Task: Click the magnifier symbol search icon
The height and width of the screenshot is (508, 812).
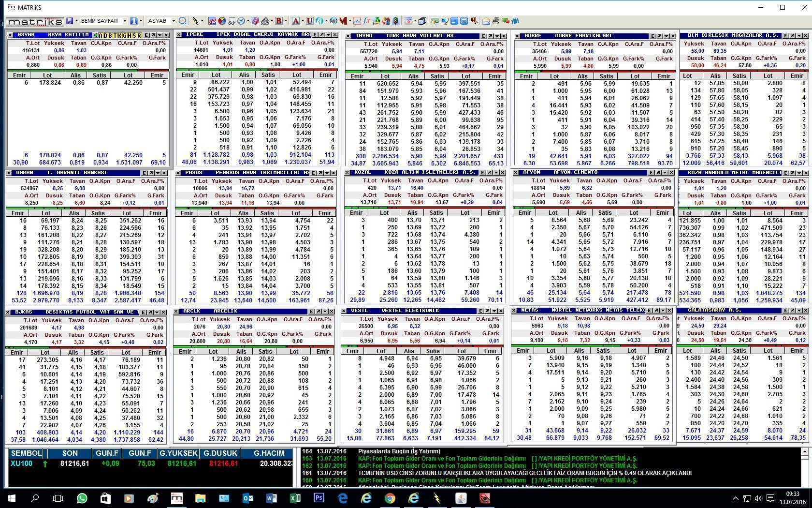Action: [183, 21]
